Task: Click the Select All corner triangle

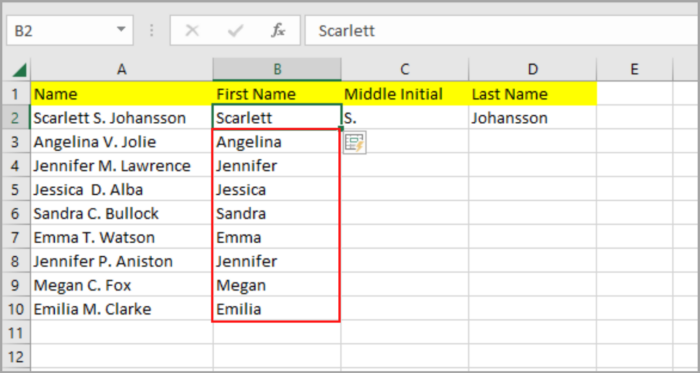Action: click(19, 70)
